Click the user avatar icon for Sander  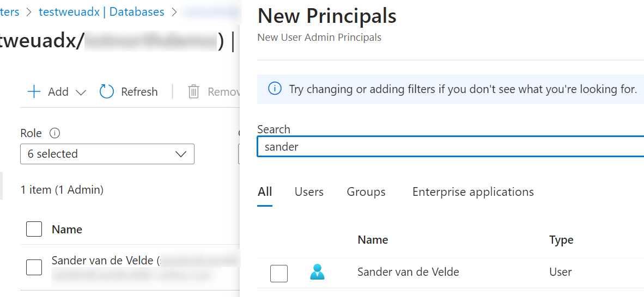pos(317,272)
